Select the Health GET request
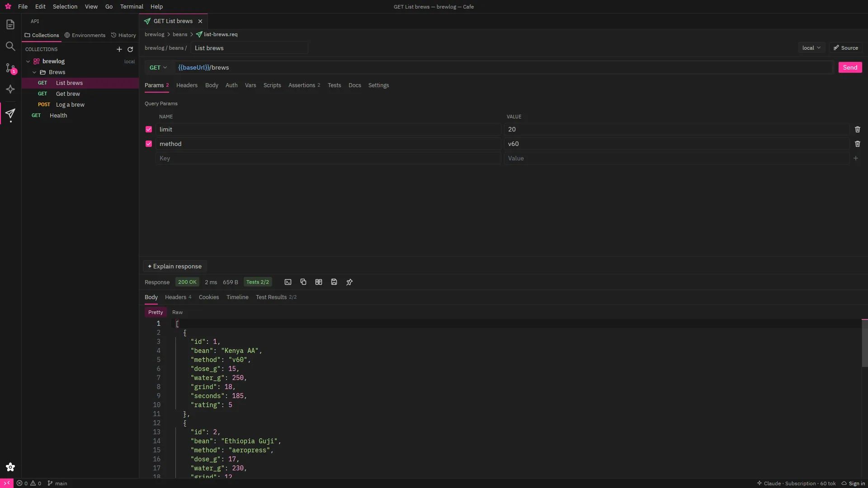 coord(80,116)
